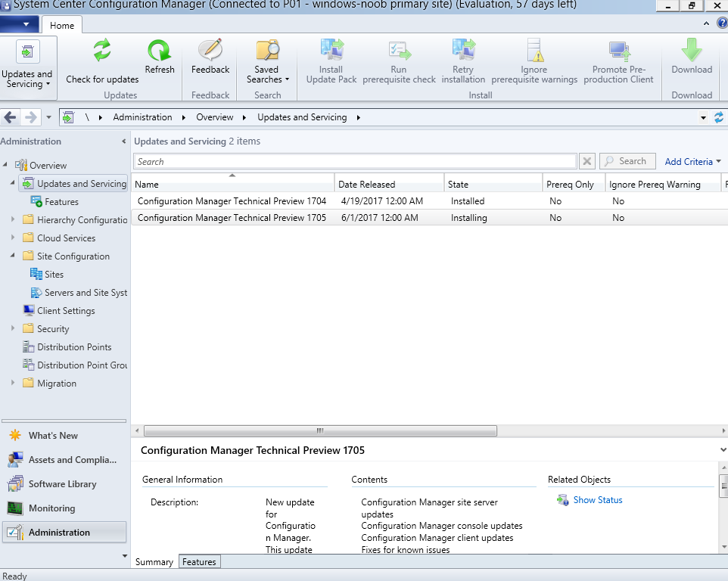
Task: Open Distribution Point Groups node
Action: [75, 365]
